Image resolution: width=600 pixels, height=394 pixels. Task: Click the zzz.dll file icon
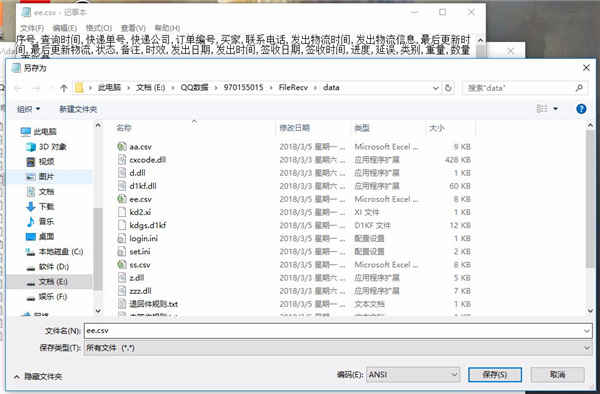pyautogui.click(x=122, y=291)
